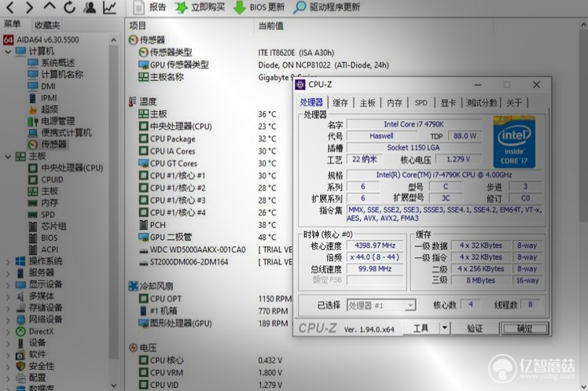The height and width of the screenshot is (391, 588).
Task: Click the 确定 button in CPU-Z
Action: click(x=524, y=329)
